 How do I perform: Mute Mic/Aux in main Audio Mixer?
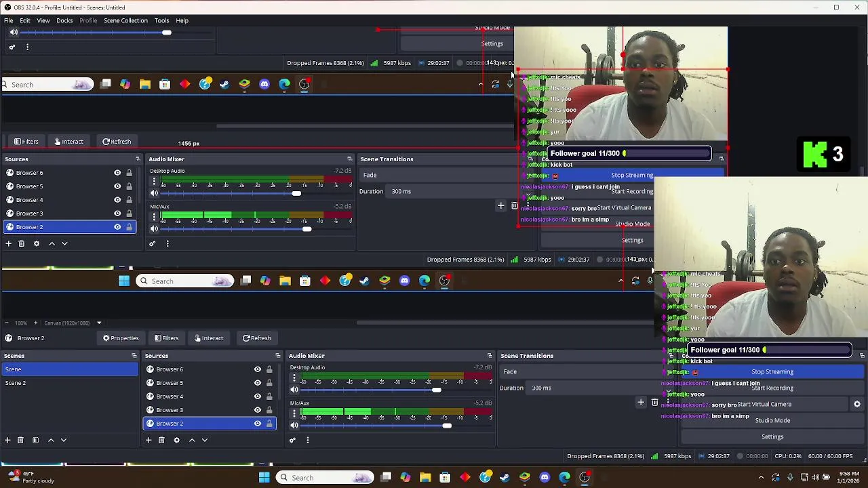point(294,426)
